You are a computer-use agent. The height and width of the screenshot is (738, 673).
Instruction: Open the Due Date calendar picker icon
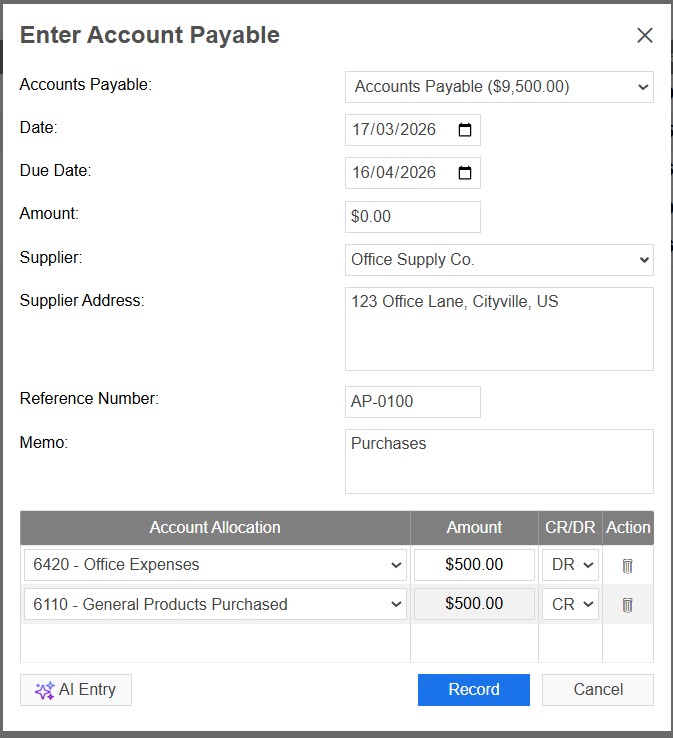point(465,173)
